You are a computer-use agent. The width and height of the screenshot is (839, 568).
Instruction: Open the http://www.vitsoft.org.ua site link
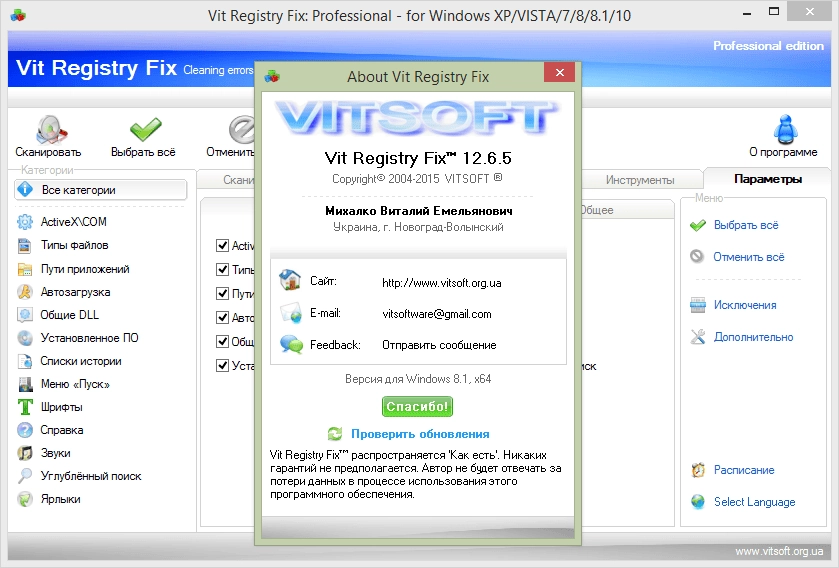coord(441,283)
